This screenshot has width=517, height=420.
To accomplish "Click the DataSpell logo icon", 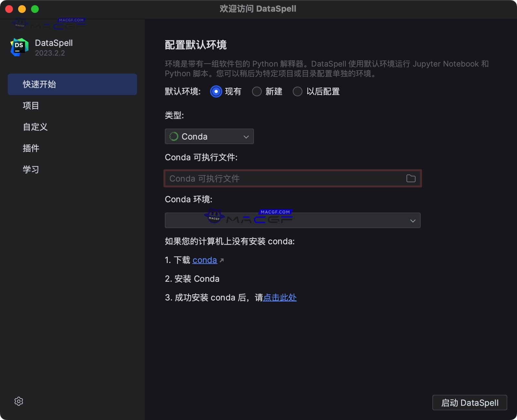I will pyautogui.click(x=19, y=47).
